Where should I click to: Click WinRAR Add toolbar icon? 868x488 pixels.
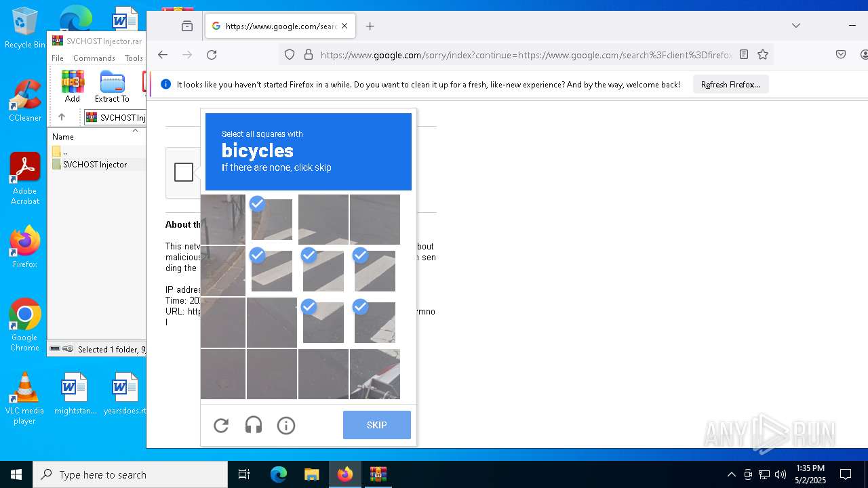coord(73,87)
